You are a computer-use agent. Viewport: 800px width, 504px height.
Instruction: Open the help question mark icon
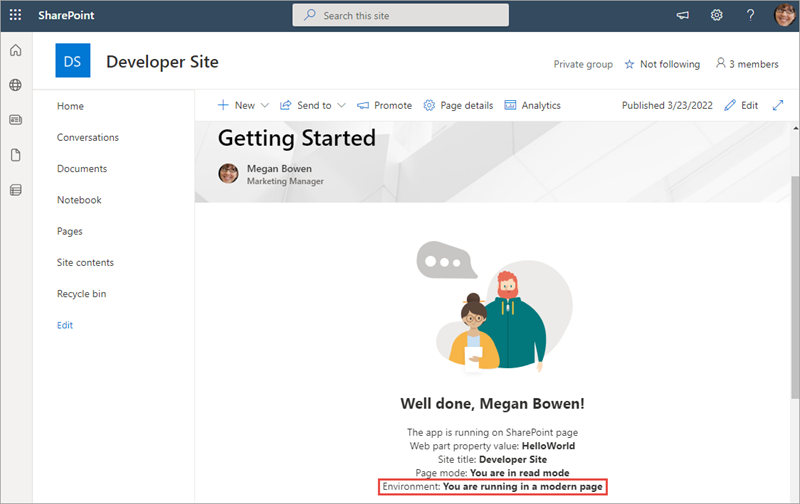pos(750,15)
